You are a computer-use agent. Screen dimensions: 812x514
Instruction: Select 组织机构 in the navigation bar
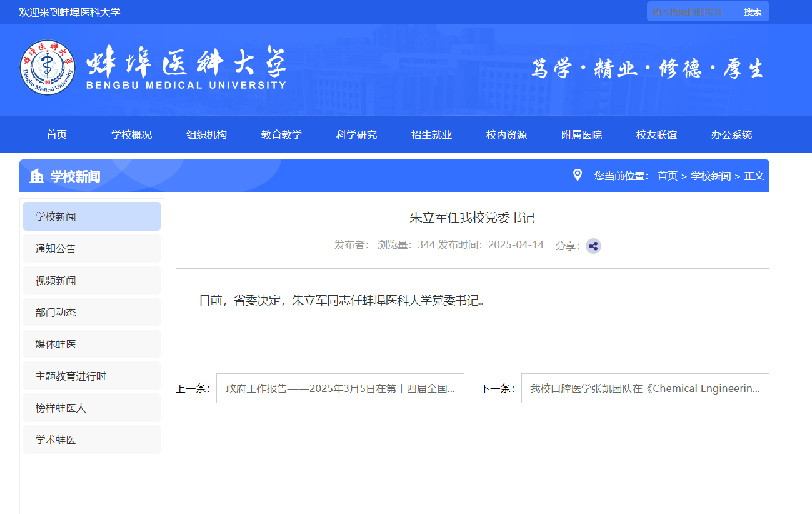pyautogui.click(x=206, y=134)
